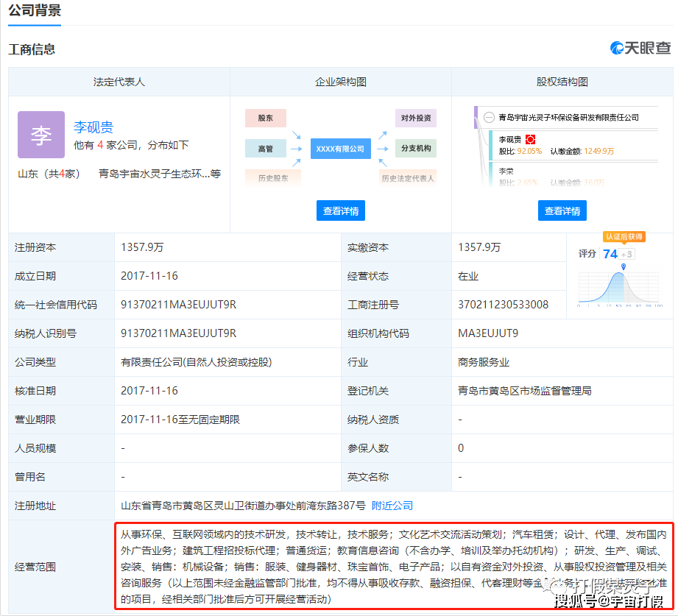Click the 山东（共4家） region entry
Image resolution: width=678 pixels, height=616 pixels.
click(49, 174)
